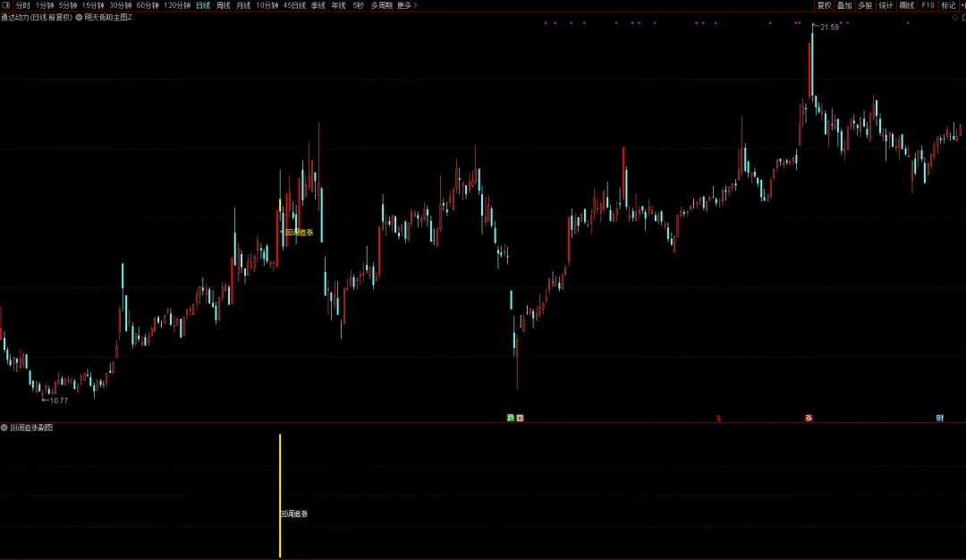
Task: Select the 120分钟 period tab
Action: click(x=177, y=5)
